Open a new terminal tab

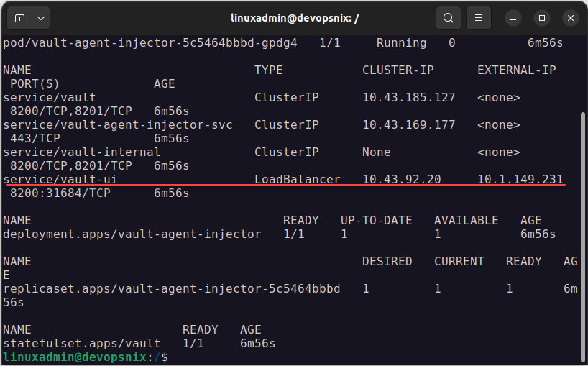pyautogui.click(x=19, y=17)
